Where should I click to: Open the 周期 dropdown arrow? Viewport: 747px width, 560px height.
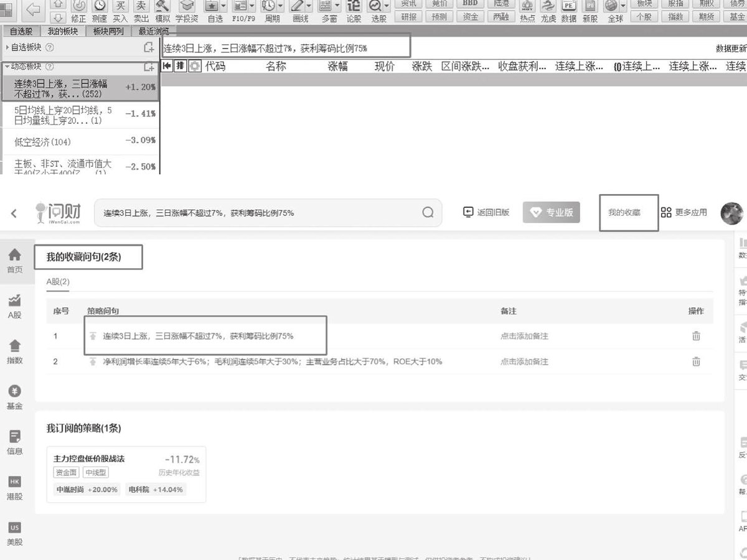pos(280,6)
